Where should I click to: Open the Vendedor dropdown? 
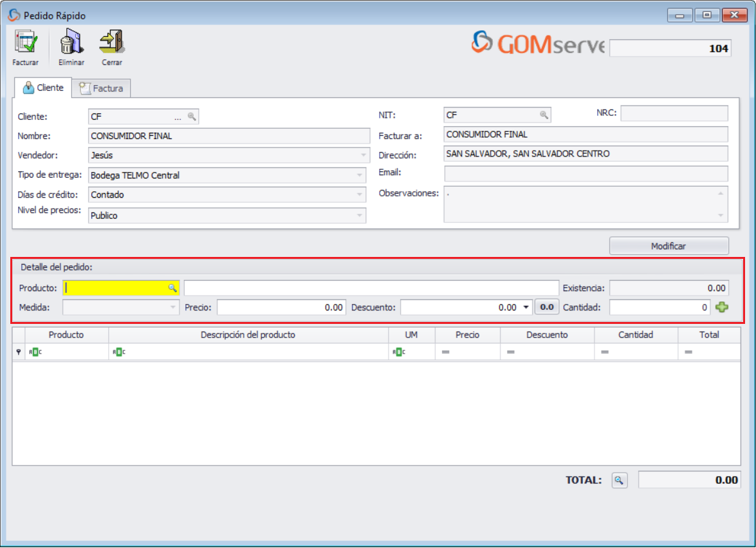click(363, 155)
